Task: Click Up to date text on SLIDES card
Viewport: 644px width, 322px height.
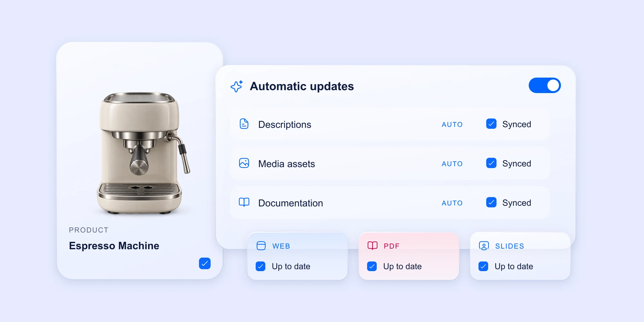Action: pos(514,266)
